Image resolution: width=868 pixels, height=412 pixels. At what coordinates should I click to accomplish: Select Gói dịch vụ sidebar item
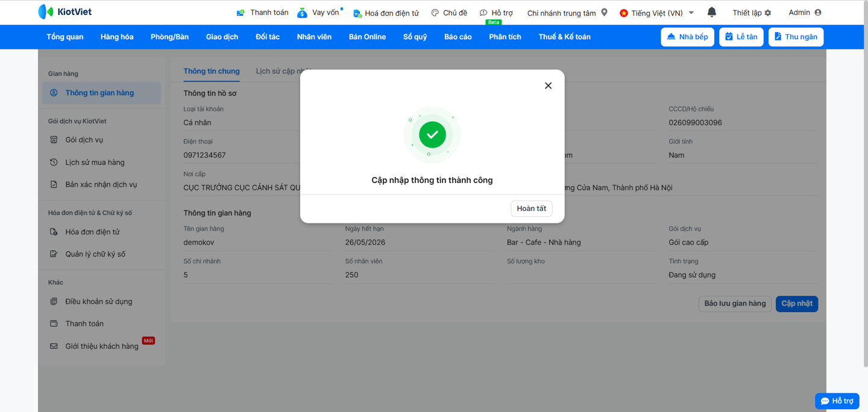coord(101,140)
